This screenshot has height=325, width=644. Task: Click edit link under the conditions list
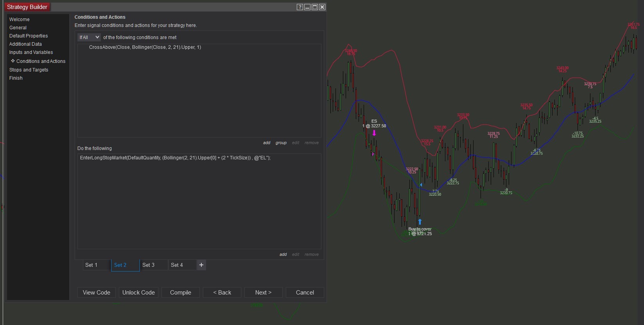[296, 143]
